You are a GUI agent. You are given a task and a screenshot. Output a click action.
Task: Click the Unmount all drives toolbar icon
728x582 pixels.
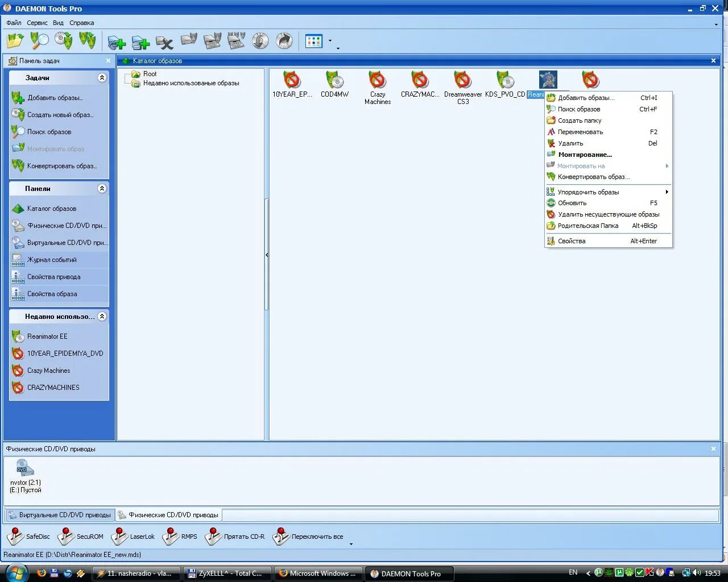[236, 41]
